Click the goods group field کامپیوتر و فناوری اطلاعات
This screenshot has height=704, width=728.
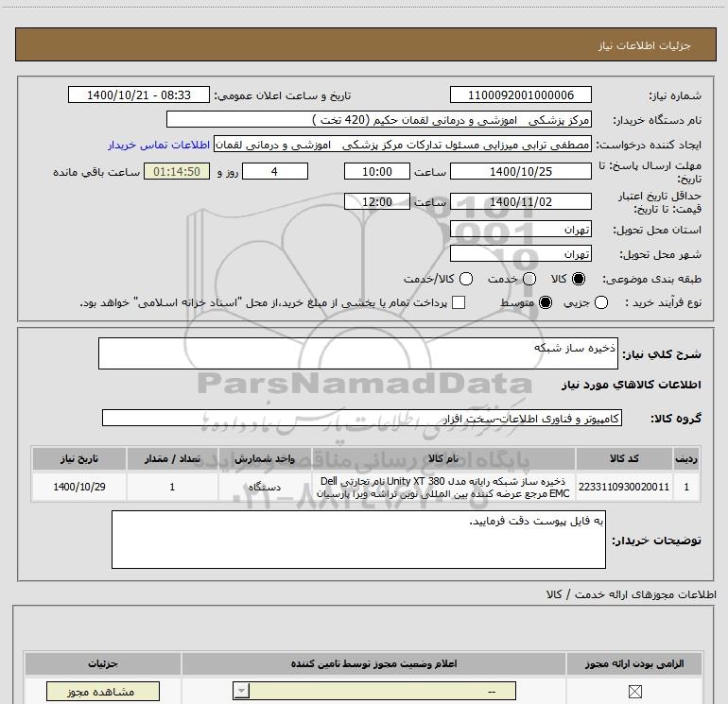[x=362, y=418]
